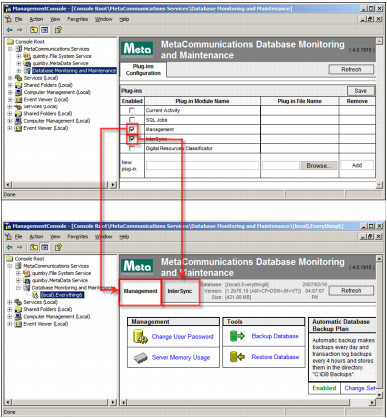The height and width of the screenshot is (418, 387).
Task: Click Up one level icon in Everything6 window
Action: point(34,247)
